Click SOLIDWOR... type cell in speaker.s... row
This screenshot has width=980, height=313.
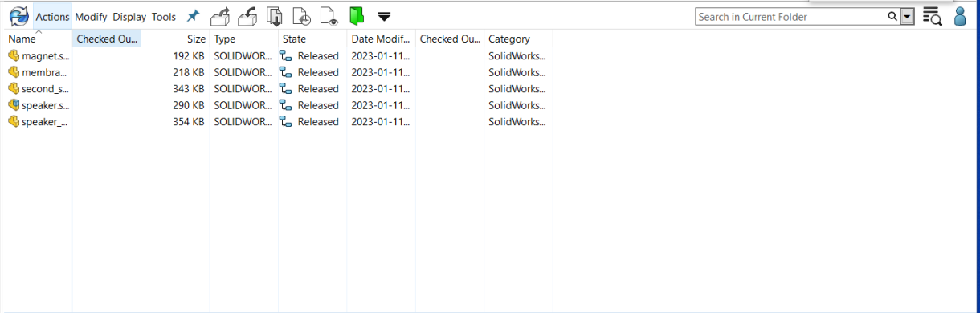tap(243, 105)
